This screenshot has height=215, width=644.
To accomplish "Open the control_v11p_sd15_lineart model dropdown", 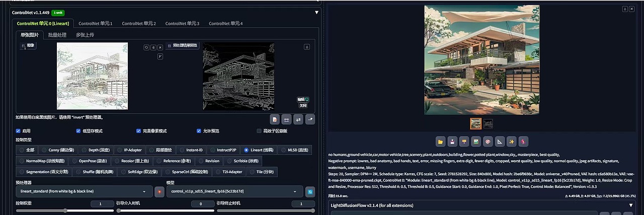I will point(235,191).
